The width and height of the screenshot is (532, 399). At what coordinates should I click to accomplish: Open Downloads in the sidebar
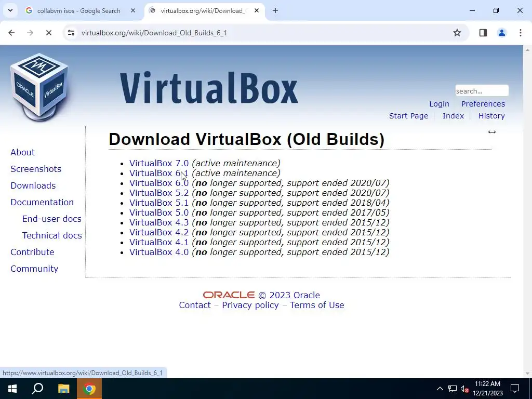pos(33,185)
